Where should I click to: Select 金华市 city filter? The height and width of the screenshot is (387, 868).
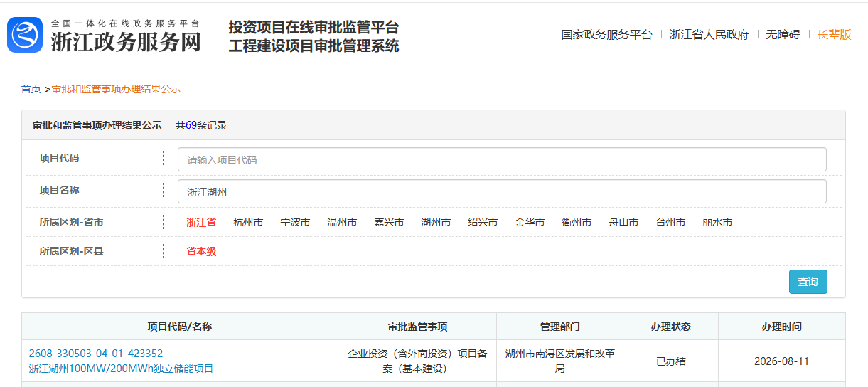coord(530,222)
